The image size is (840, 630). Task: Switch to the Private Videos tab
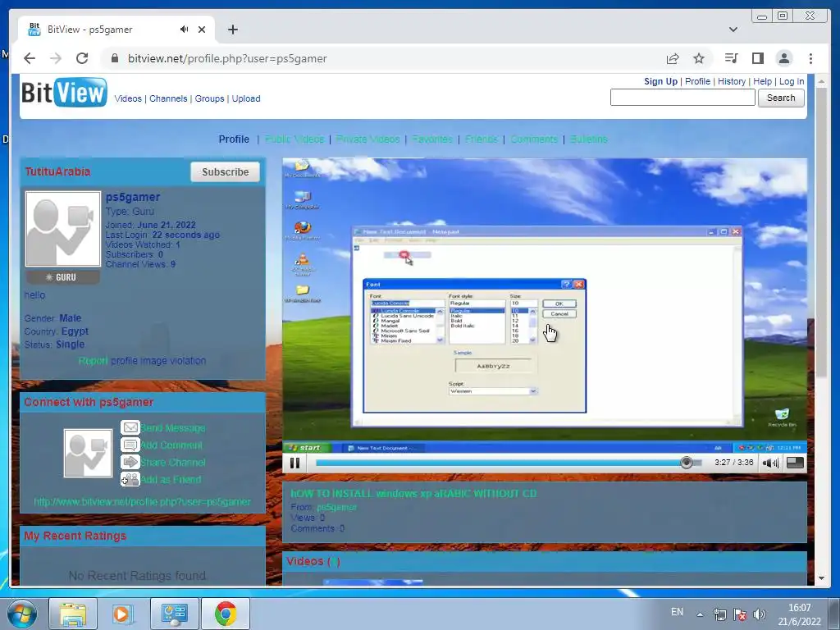point(368,139)
